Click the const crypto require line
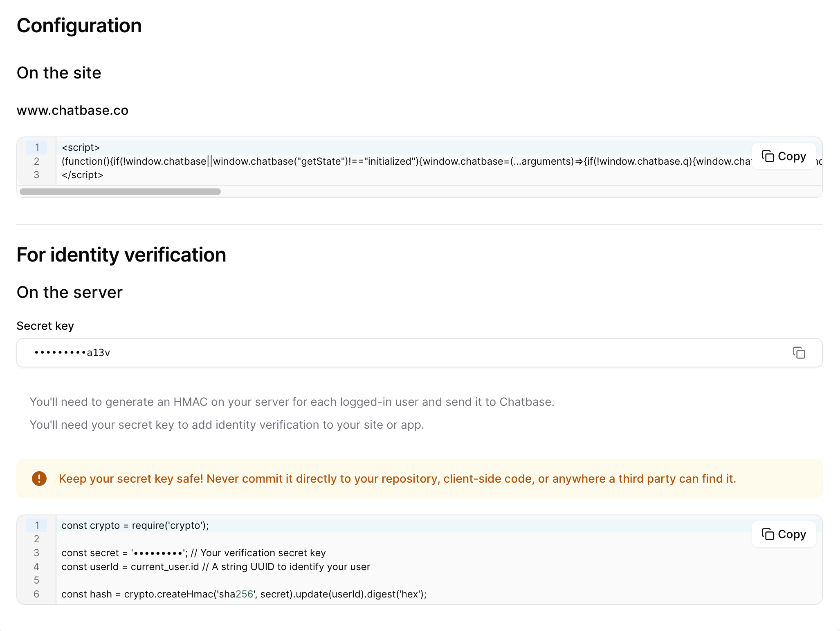Image resolution: width=840 pixels, height=631 pixels. tap(135, 526)
